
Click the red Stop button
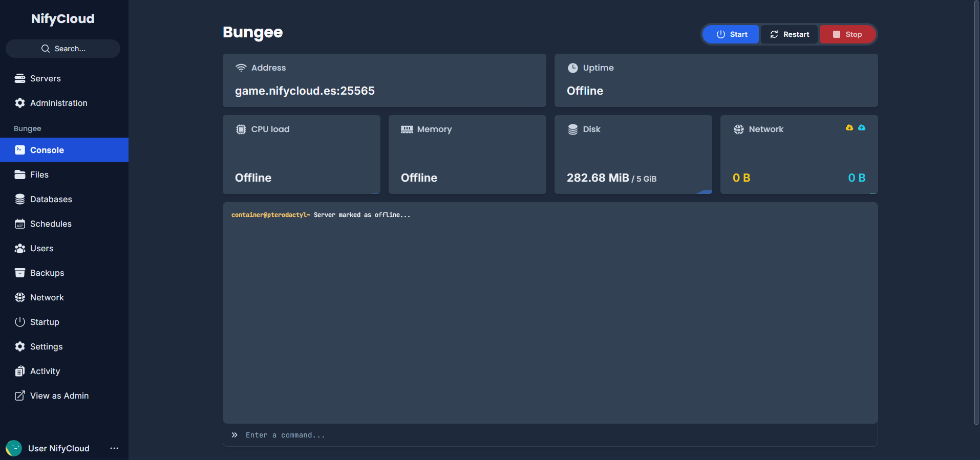click(x=847, y=34)
